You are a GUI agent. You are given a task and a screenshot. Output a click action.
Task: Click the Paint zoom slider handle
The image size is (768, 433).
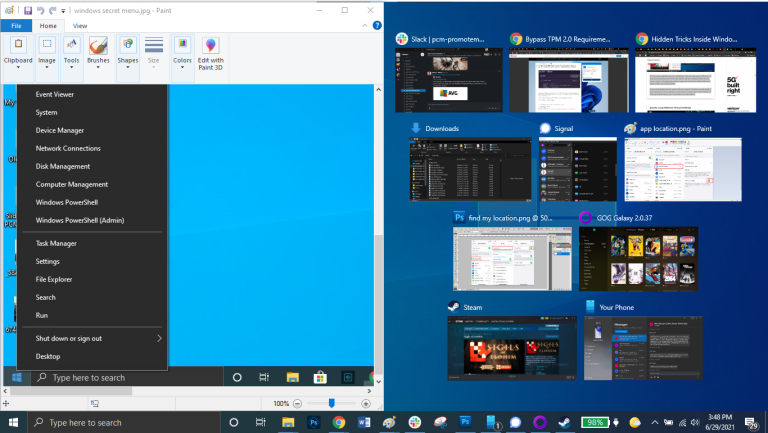pyautogui.click(x=331, y=402)
